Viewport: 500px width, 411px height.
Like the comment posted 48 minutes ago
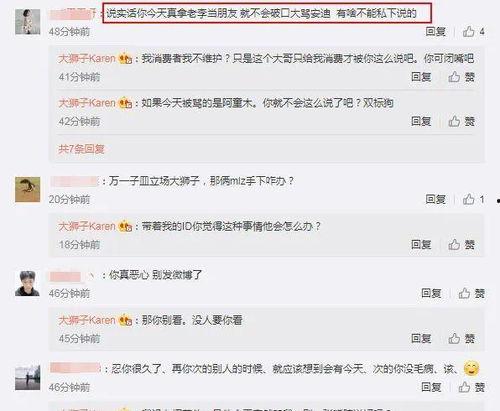(x=473, y=32)
